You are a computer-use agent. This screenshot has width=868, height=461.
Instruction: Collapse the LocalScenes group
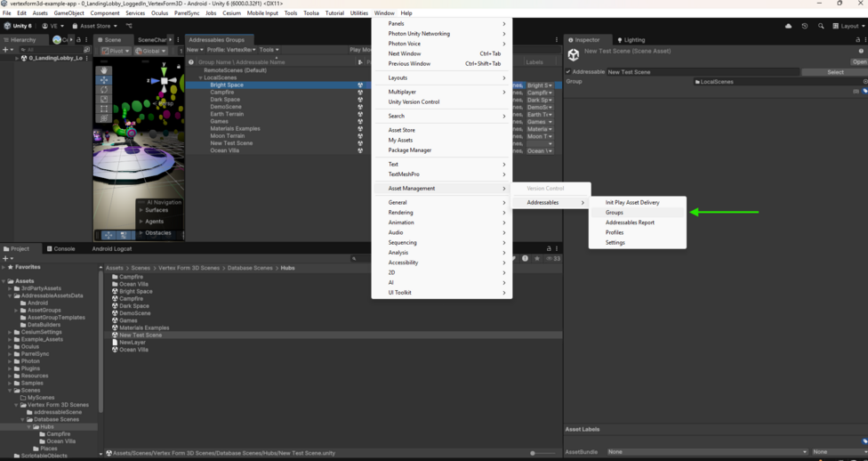200,78
